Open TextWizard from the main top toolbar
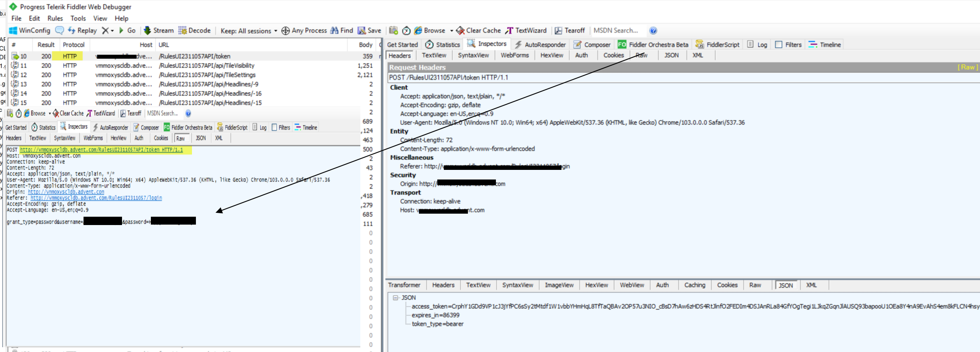Screen dimensions: 980x352 (526, 31)
